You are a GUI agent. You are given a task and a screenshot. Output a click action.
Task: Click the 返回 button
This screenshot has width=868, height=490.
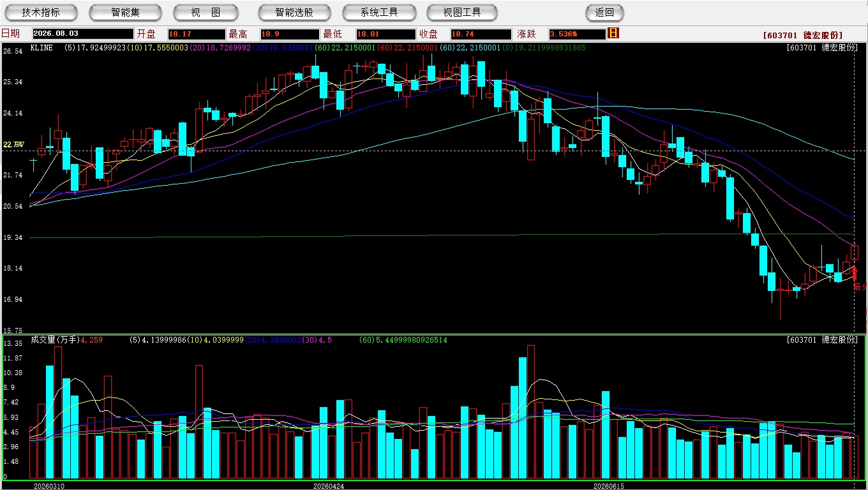(604, 12)
